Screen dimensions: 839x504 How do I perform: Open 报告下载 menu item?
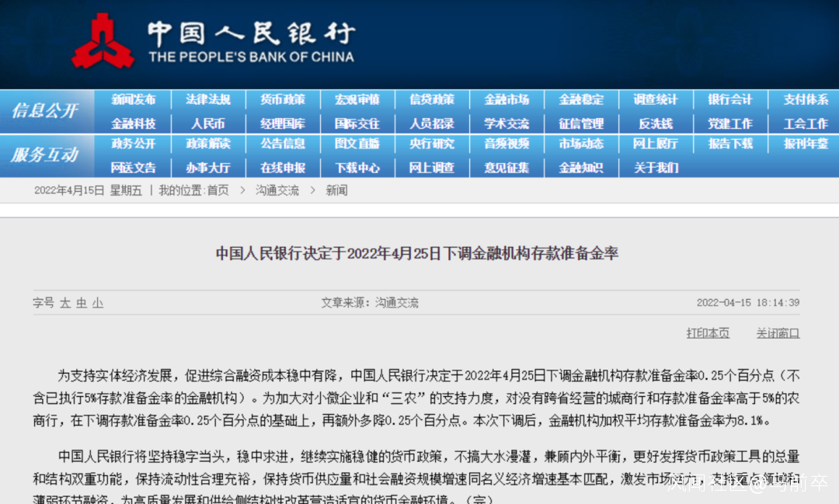tap(730, 144)
